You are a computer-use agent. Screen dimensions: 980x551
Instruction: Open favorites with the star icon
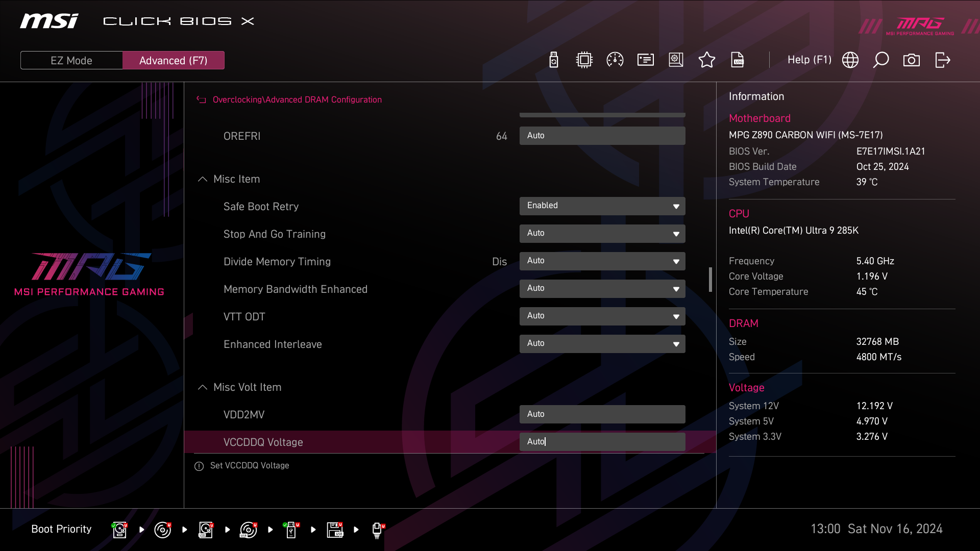click(707, 60)
